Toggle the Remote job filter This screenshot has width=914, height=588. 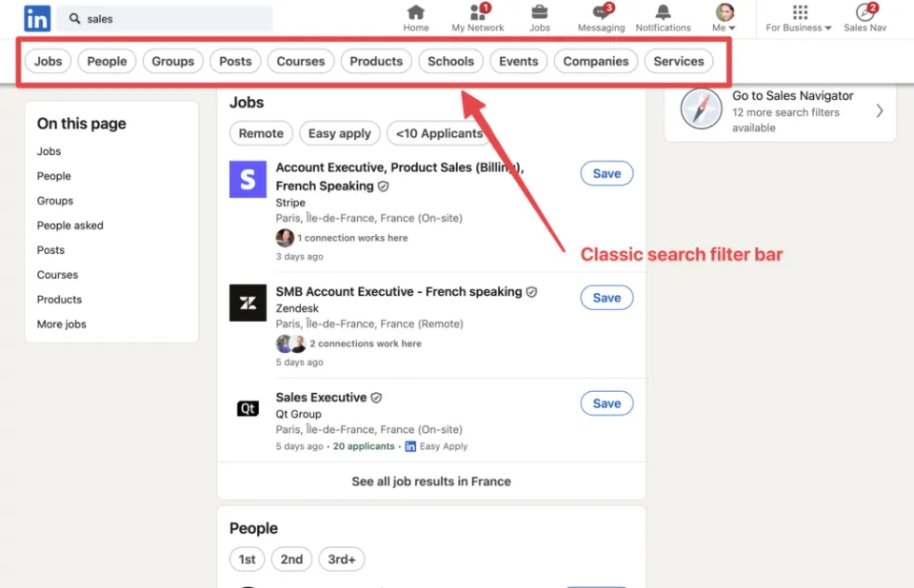(260, 133)
